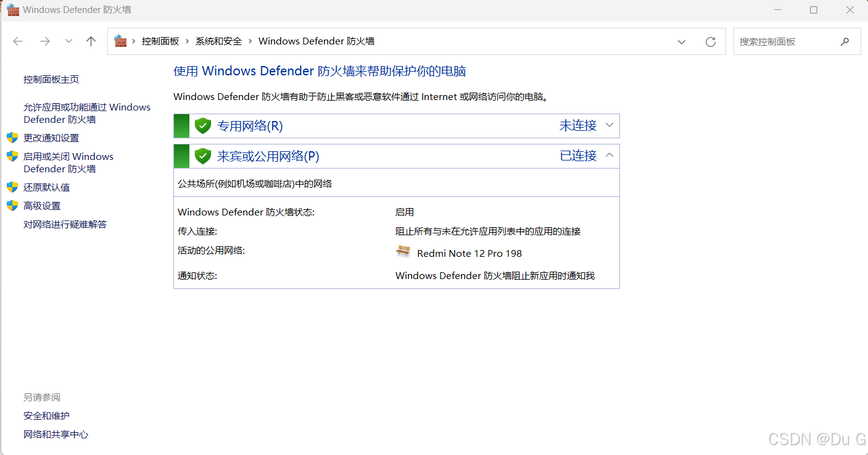Expand the 专用网络(R) section chevron
This screenshot has width=868, height=455.
click(610, 125)
